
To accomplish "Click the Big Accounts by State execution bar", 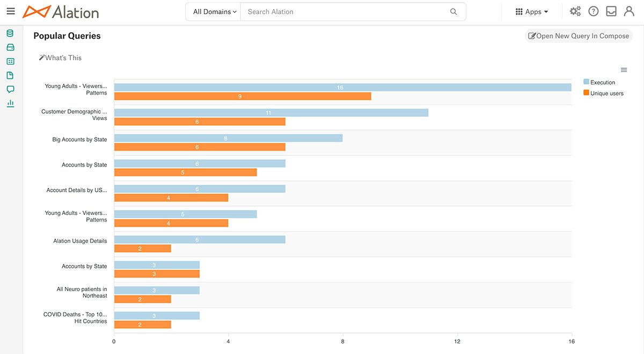I will (228, 138).
